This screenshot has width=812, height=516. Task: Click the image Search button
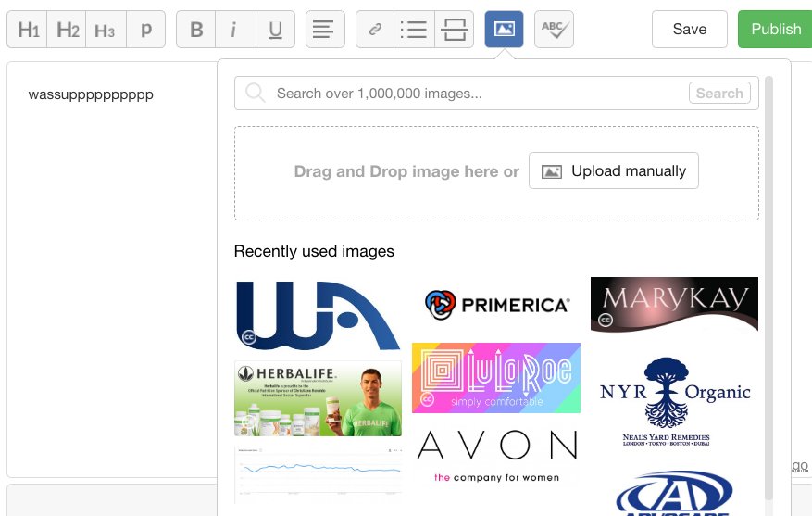(x=719, y=94)
